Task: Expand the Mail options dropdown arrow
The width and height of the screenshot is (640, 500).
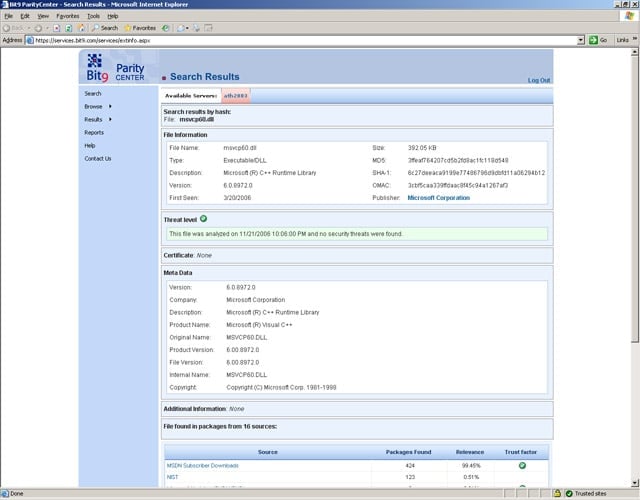Action: tap(187, 28)
